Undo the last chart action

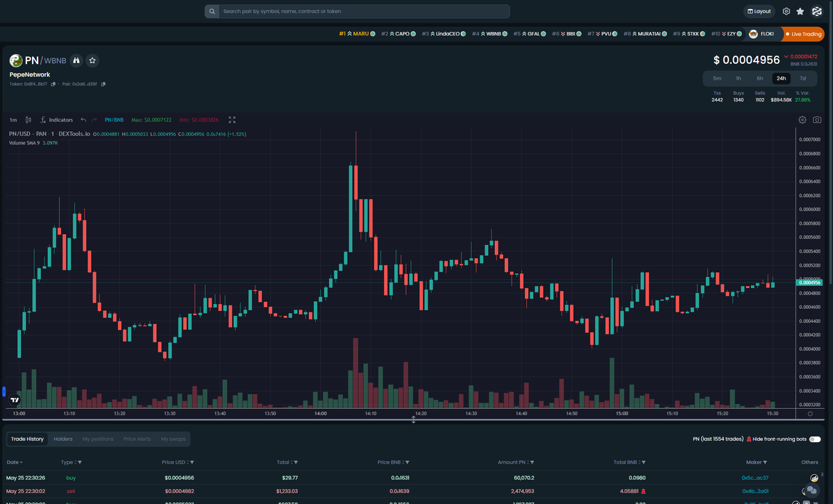pos(83,119)
